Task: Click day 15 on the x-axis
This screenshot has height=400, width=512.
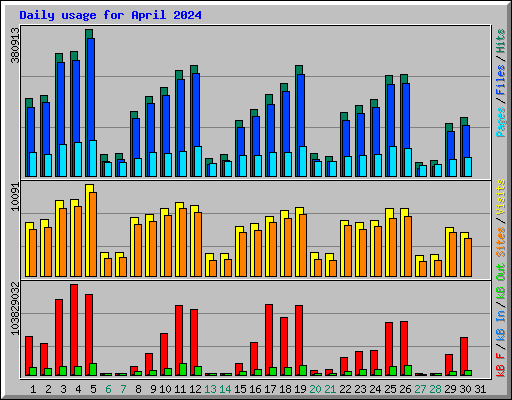Action: pos(240,389)
